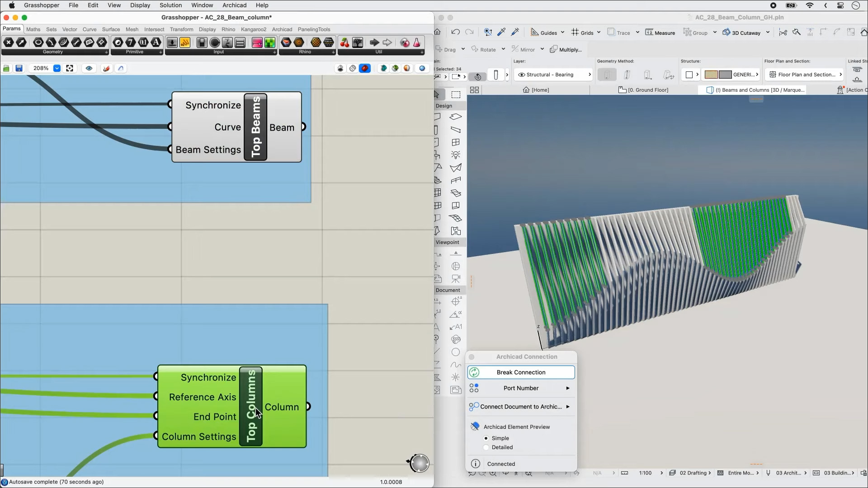Click the tan building material swatch
Screen dimensions: 868x488
point(711,75)
